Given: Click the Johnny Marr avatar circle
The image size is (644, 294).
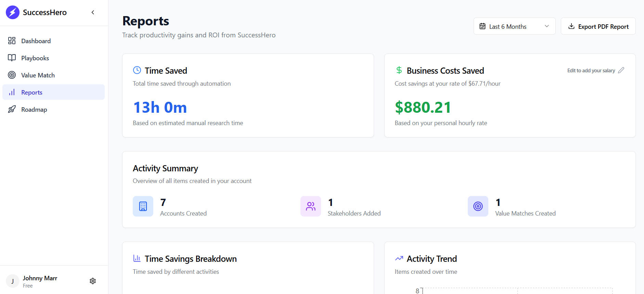Looking at the screenshot, I should [13, 281].
